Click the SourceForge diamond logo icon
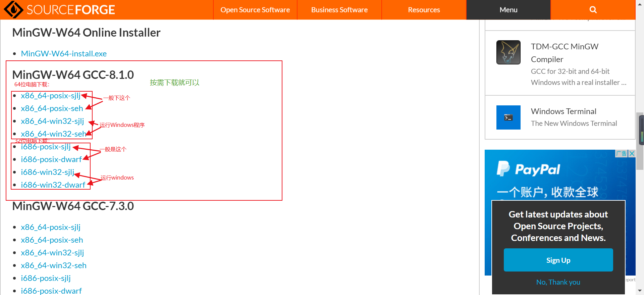The image size is (644, 295). [13, 9]
